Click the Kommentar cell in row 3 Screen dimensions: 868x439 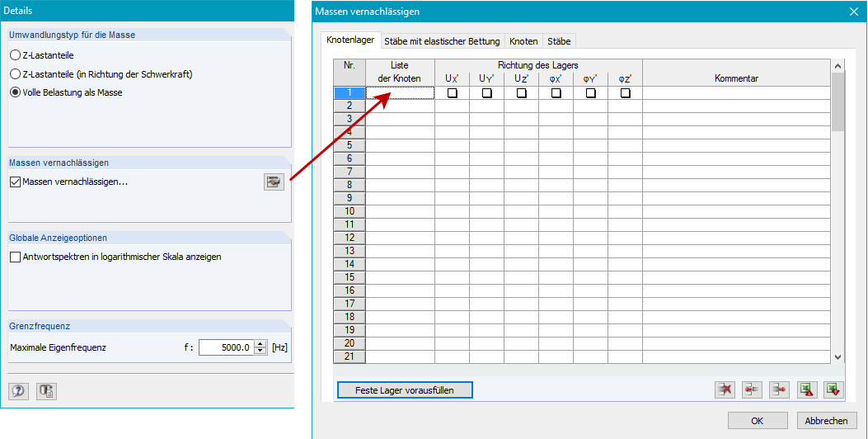pos(736,119)
